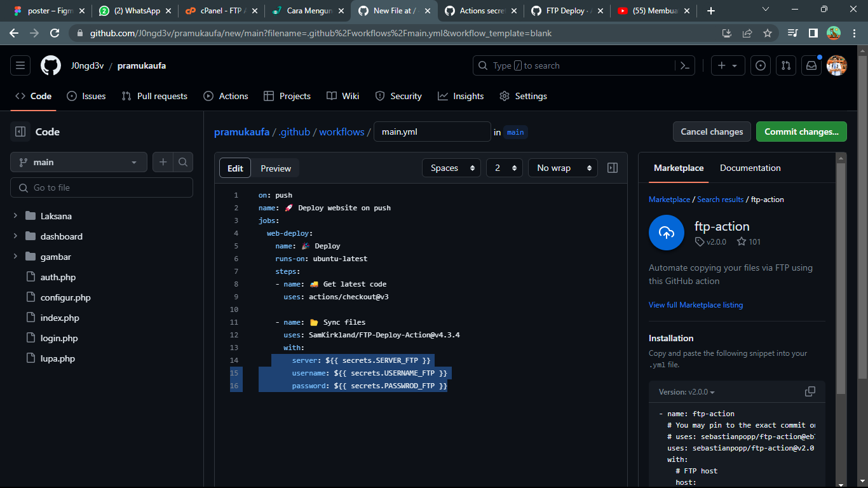
Task: Switch to the Documentation sidebar tab
Action: [750, 168]
